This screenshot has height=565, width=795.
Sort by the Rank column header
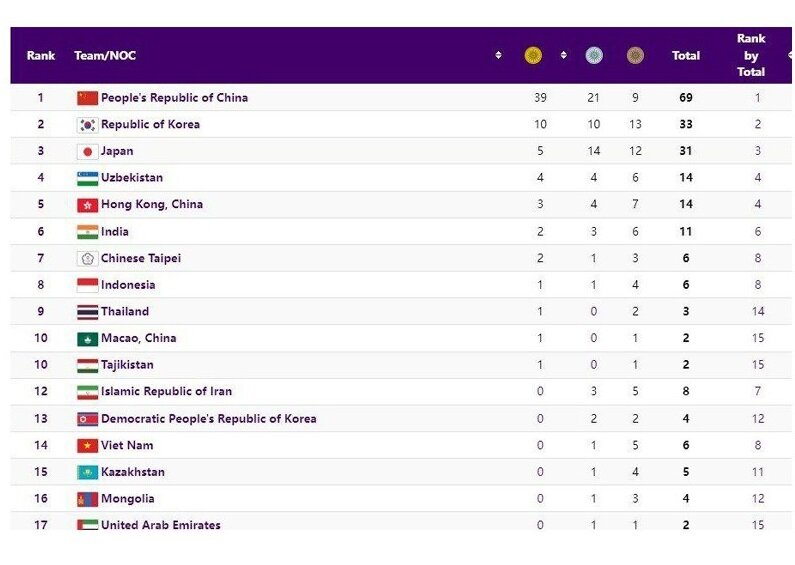point(41,55)
